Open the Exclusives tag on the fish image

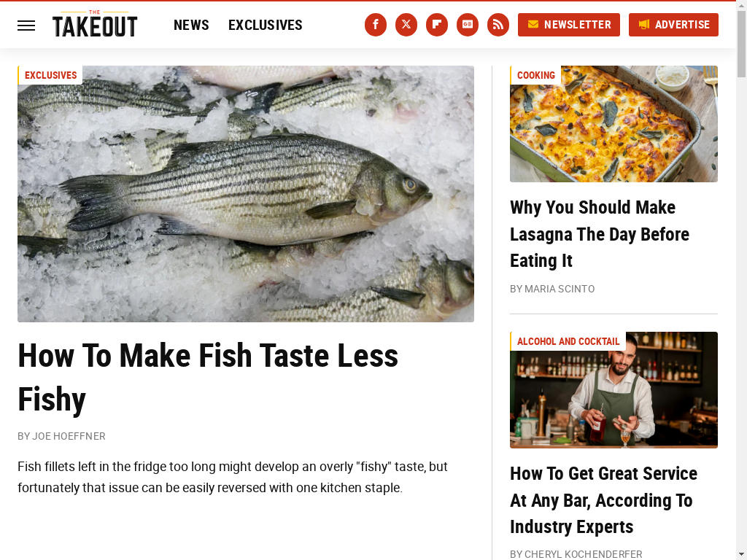point(50,75)
